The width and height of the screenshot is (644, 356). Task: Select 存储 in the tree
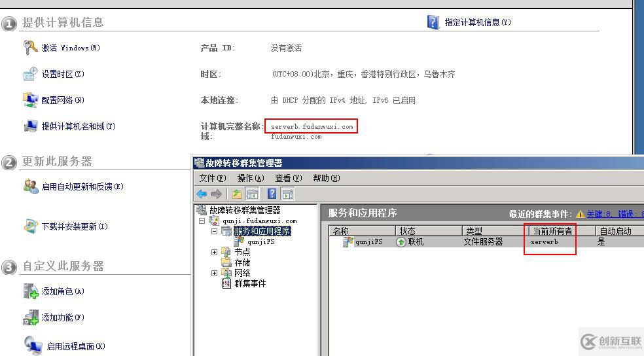click(x=242, y=262)
